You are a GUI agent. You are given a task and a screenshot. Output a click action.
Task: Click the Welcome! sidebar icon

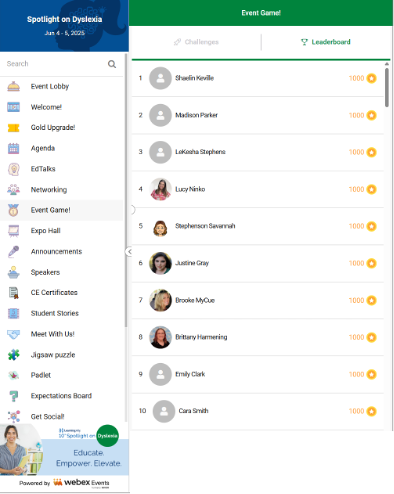pos(13,107)
